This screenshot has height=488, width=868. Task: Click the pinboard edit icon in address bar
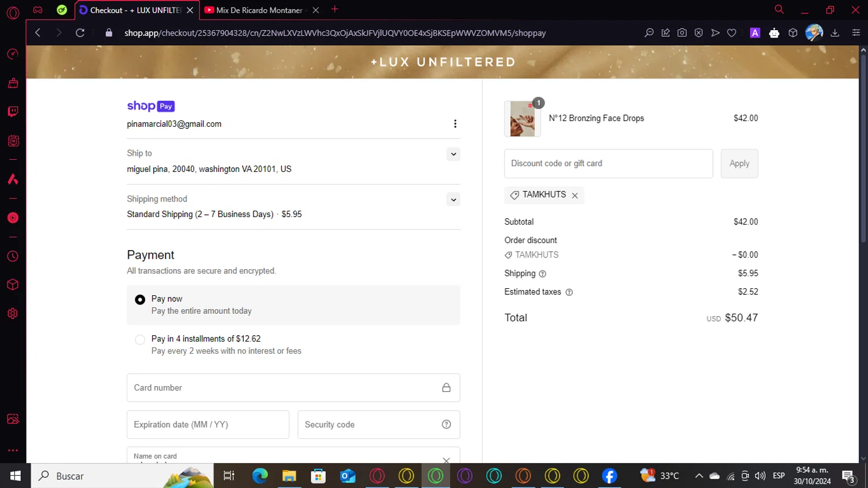point(665,33)
